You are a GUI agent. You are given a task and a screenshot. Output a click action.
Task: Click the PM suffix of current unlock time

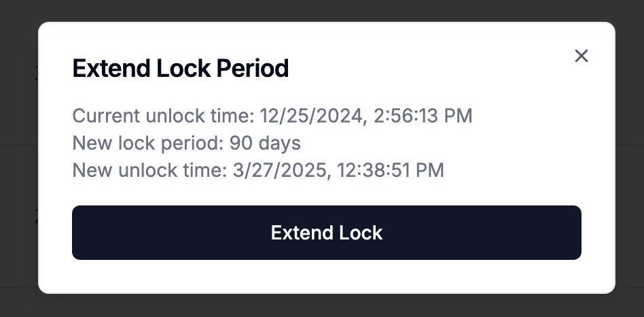click(458, 116)
